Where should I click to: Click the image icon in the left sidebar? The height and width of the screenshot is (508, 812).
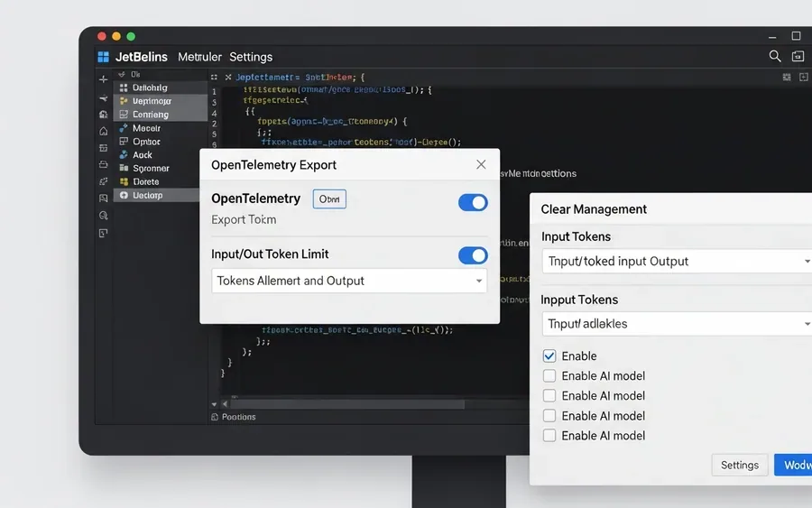[103, 199]
